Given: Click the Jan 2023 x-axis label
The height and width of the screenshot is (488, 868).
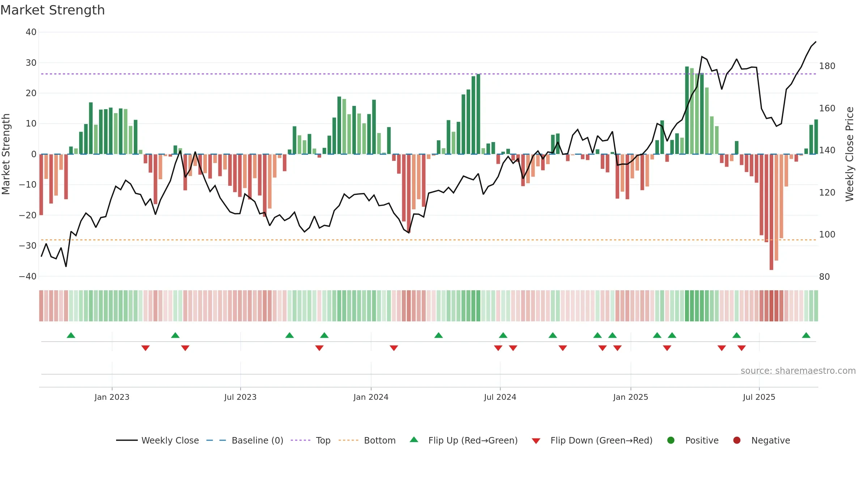Looking at the screenshot, I should point(112,397).
